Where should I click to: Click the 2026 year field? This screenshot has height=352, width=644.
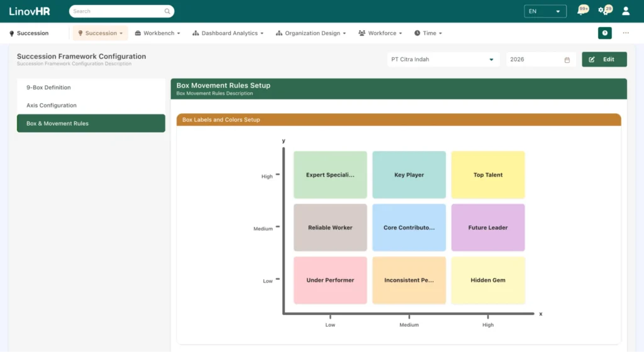click(540, 60)
